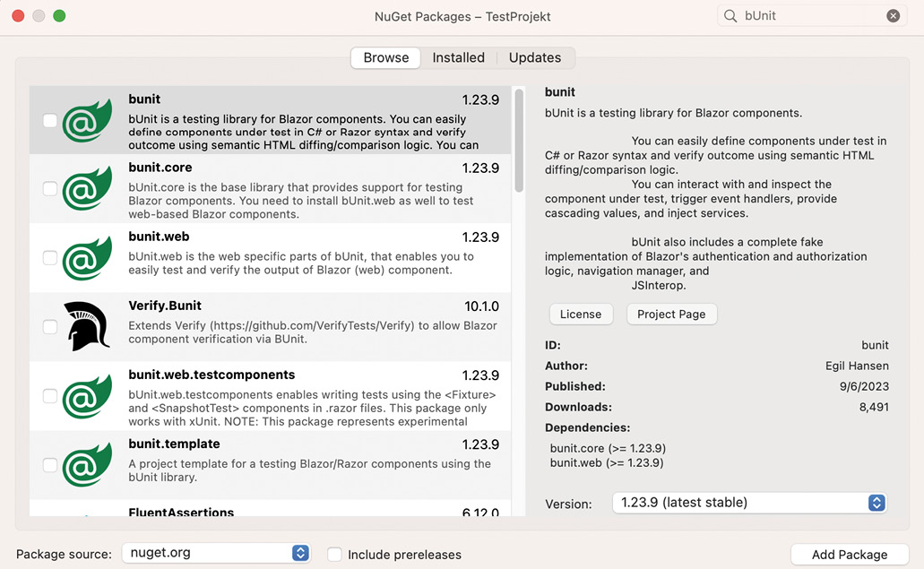Switch to the Updates tab
This screenshot has width=924, height=569.
click(x=534, y=57)
